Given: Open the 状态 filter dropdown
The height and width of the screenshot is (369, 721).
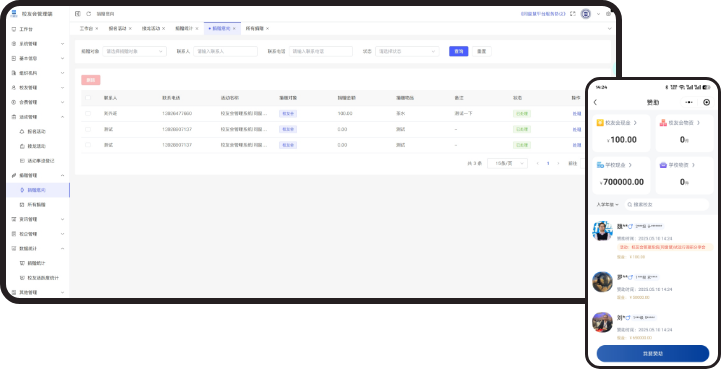Looking at the screenshot, I should [407, 52].
